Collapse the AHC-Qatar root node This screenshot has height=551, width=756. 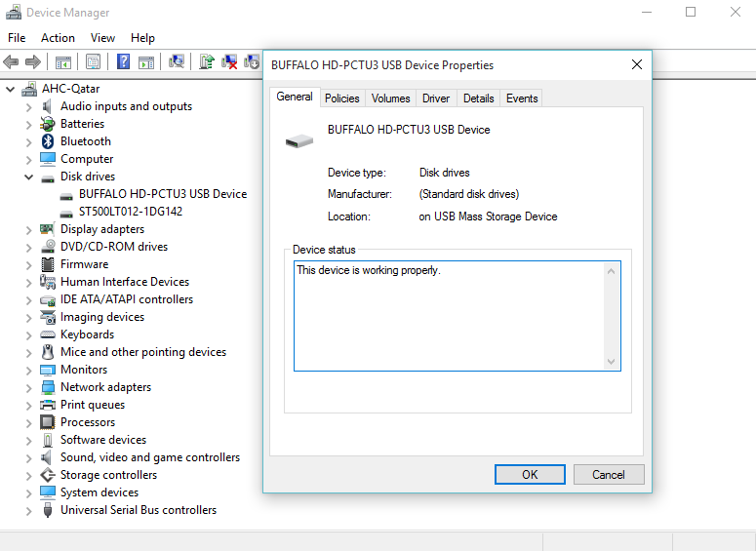point(10,89)
